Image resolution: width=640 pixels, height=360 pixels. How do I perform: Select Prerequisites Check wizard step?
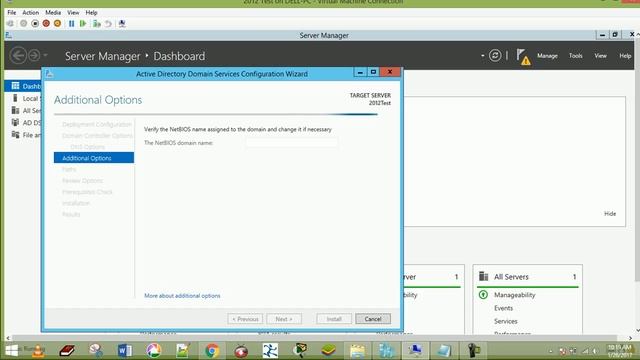[x=87, y=192]
